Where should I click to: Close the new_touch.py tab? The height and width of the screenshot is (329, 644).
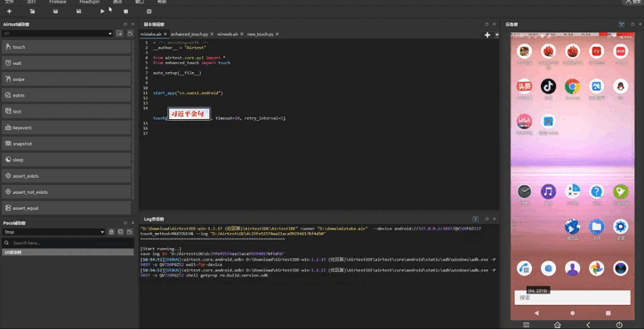278,34
